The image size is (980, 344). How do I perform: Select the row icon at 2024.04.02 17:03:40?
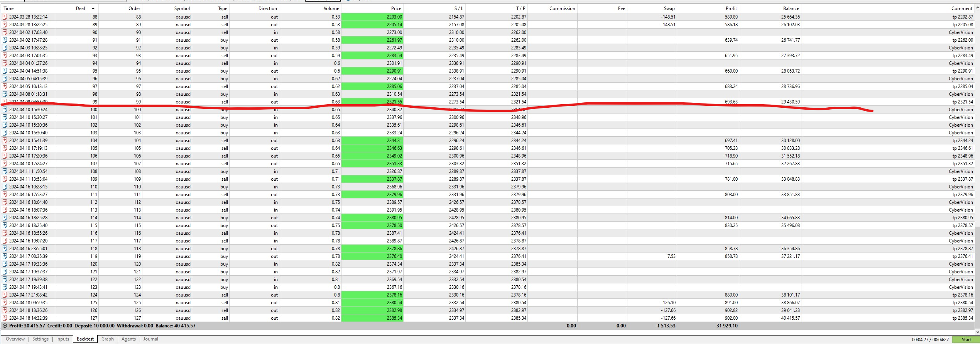click(x=5, y=32)
